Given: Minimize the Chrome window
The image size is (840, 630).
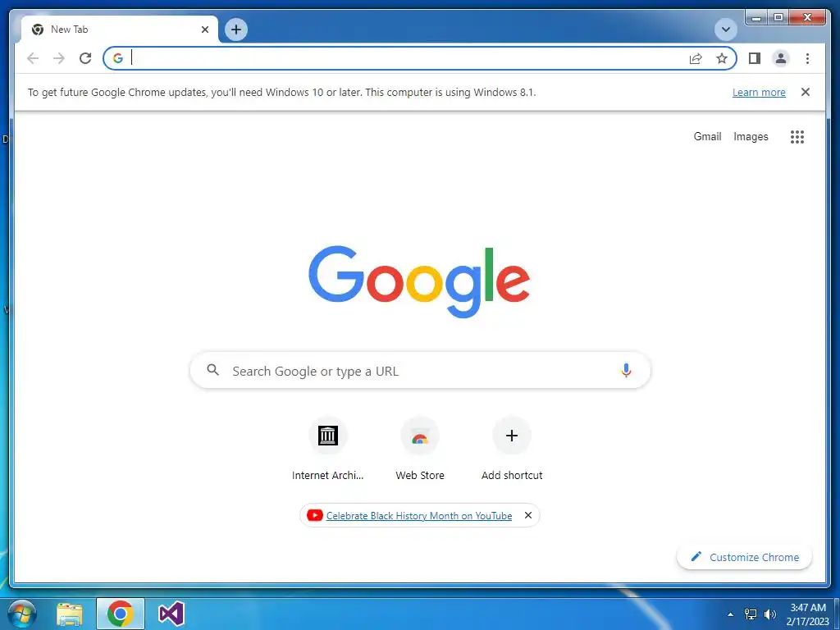Looking at the screenshot, I should 756,18.
